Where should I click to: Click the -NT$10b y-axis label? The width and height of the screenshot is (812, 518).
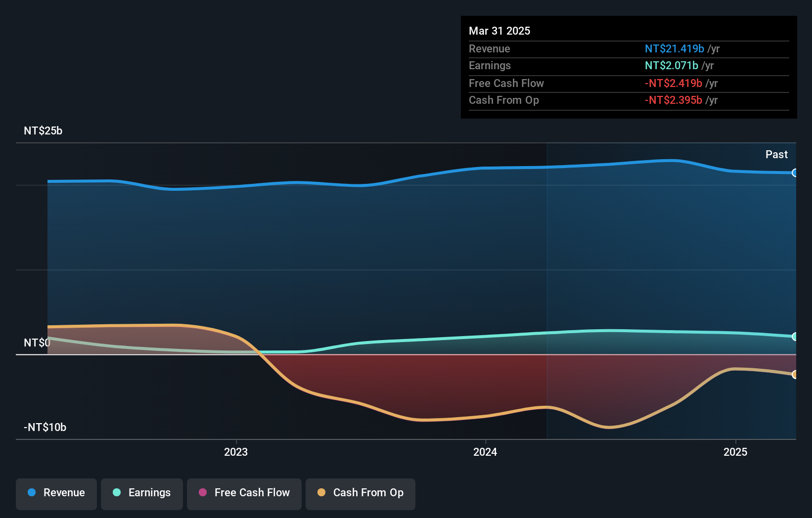point(45,427)
